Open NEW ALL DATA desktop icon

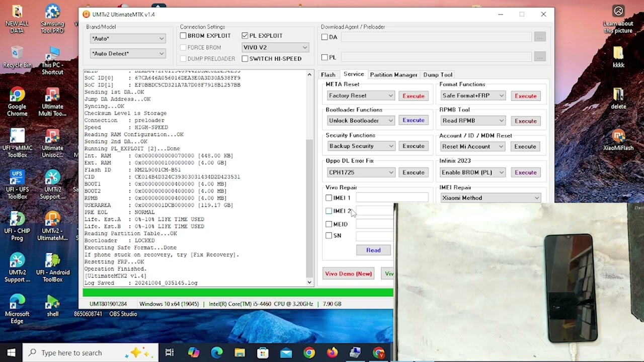tap(17, 19)
